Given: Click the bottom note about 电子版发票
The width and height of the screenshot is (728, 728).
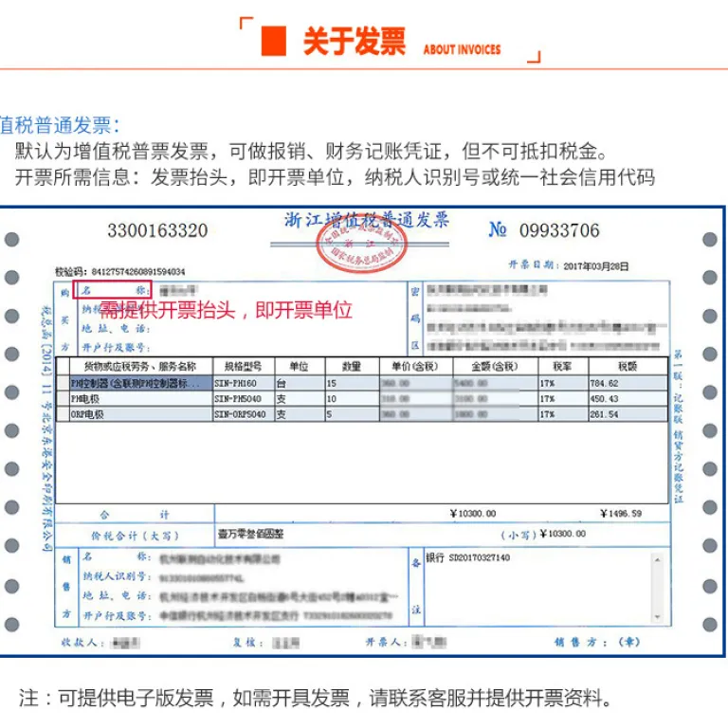Looking at the screenshot, I should 316,699.
